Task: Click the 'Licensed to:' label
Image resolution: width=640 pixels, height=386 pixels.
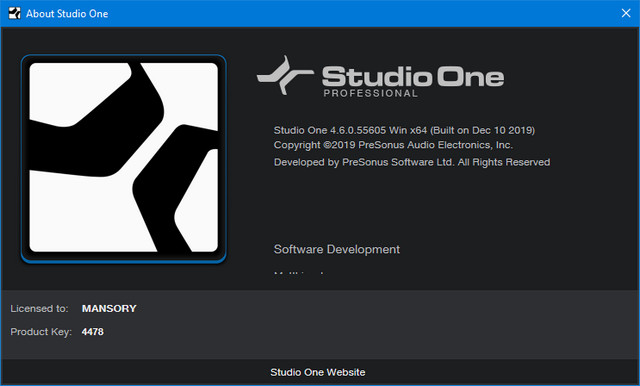Action: 39,308
